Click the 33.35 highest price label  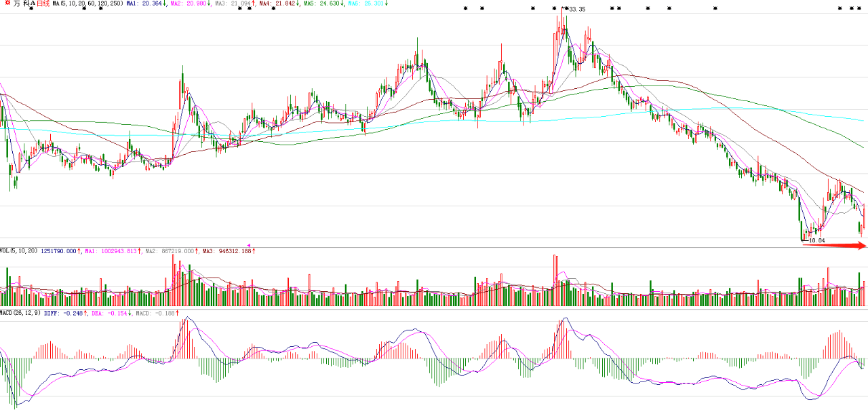[577, 10]
